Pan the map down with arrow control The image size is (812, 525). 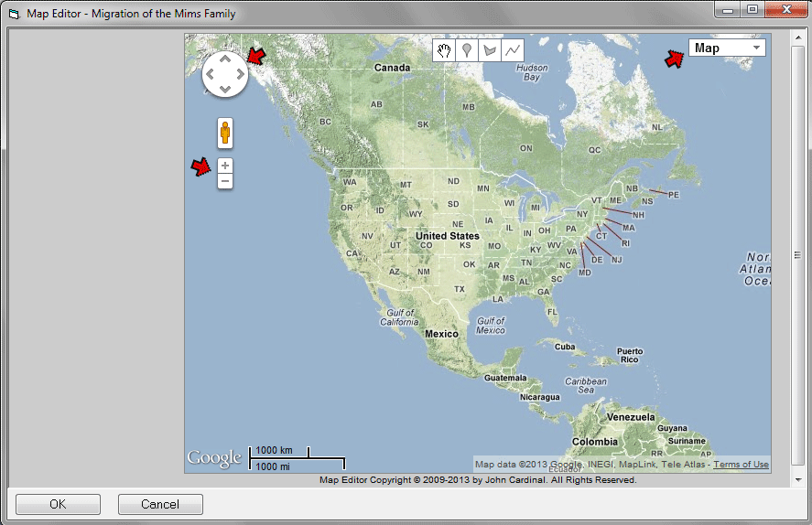225,89
